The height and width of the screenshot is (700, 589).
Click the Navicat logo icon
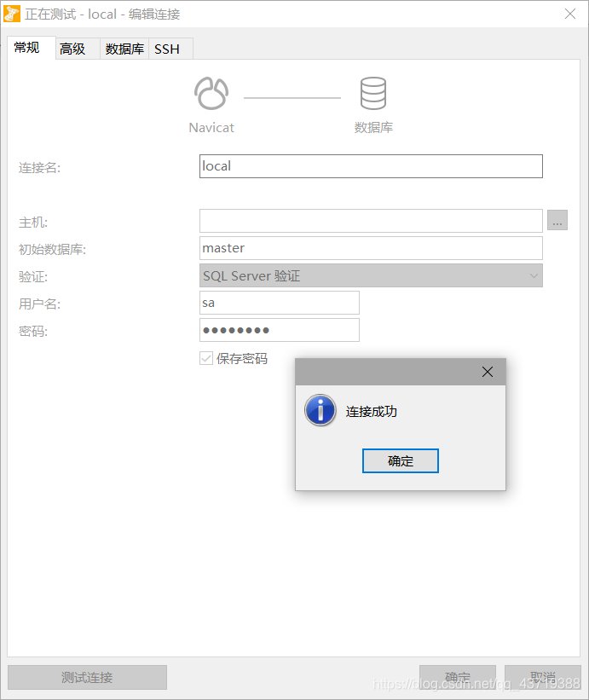[211, 93]
